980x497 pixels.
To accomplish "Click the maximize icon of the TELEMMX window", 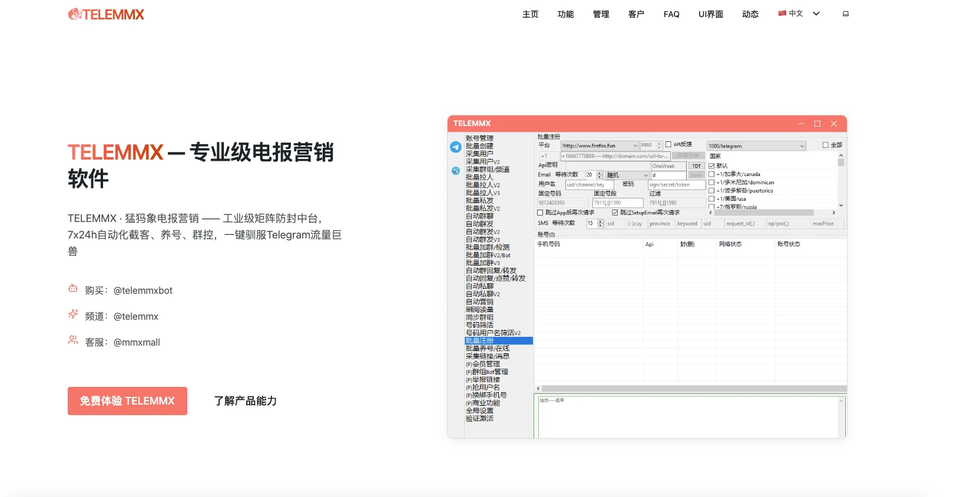I will pos(817,124).
